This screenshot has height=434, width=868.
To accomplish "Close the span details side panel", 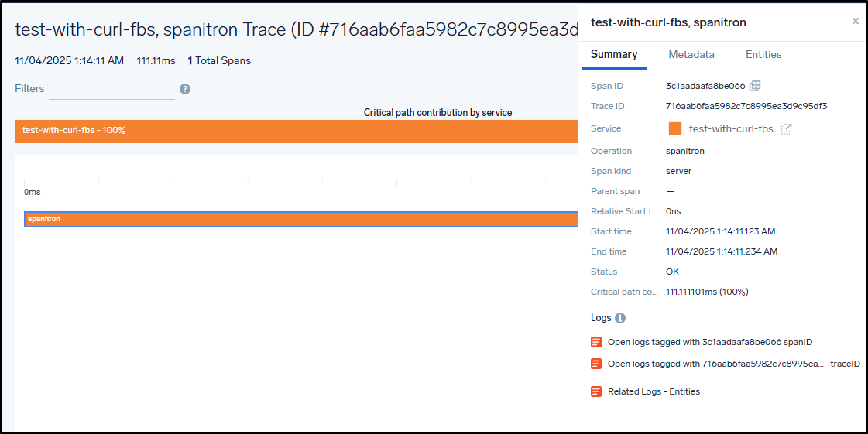I will (x=855, y=22).
